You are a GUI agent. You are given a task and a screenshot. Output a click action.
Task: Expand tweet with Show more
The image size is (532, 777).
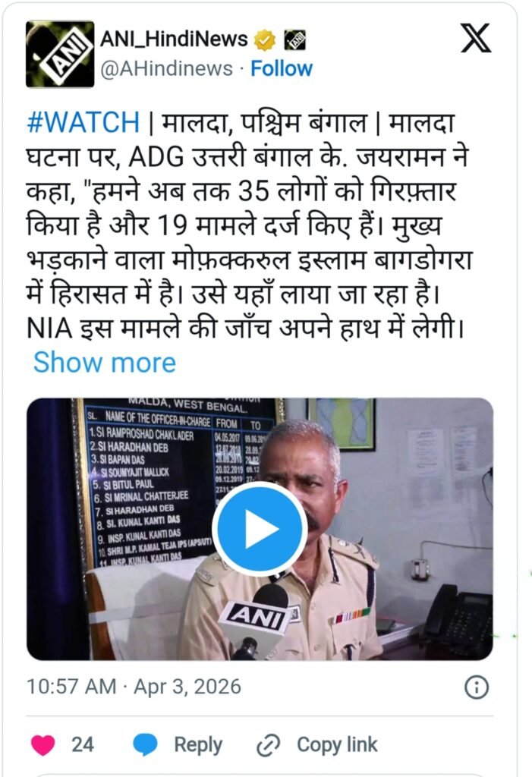click(105, 362)
